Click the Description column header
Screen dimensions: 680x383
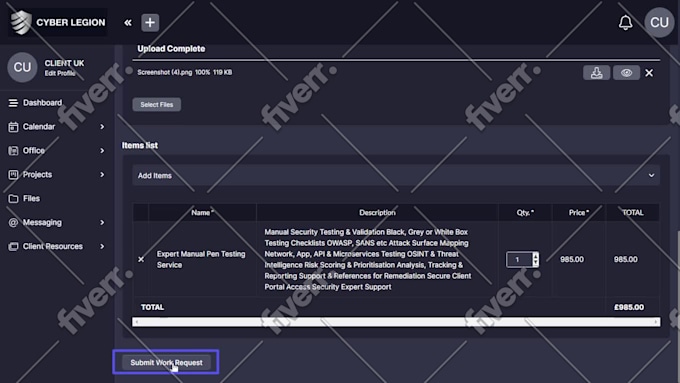(x=377, y=213)
